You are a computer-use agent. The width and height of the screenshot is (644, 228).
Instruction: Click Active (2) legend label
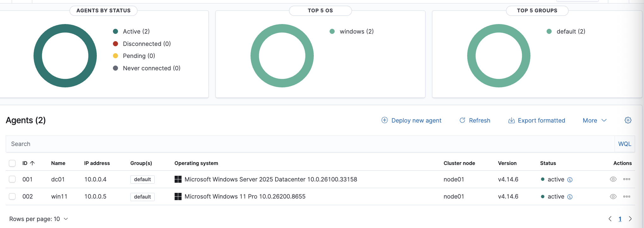tap(136, 31)
